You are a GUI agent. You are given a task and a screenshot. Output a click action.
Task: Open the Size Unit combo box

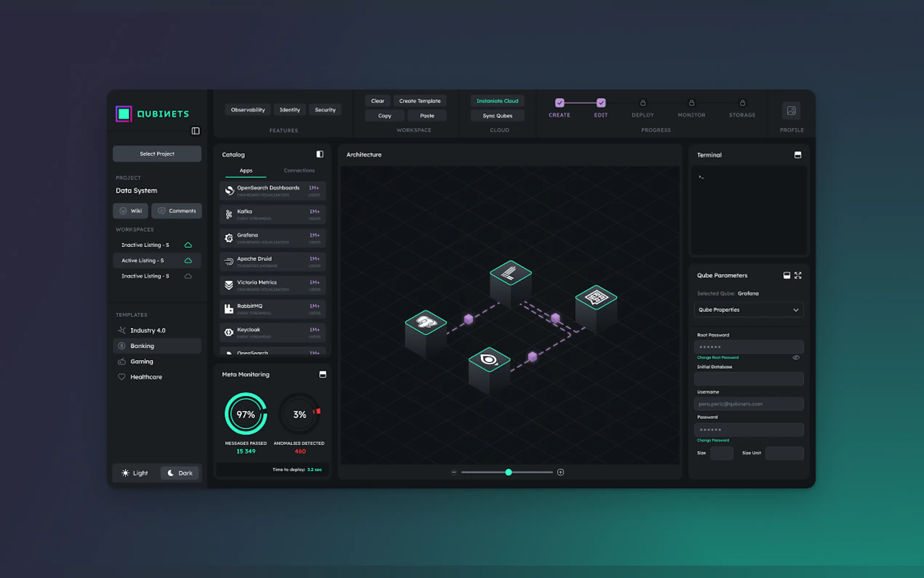click(784, 453)
